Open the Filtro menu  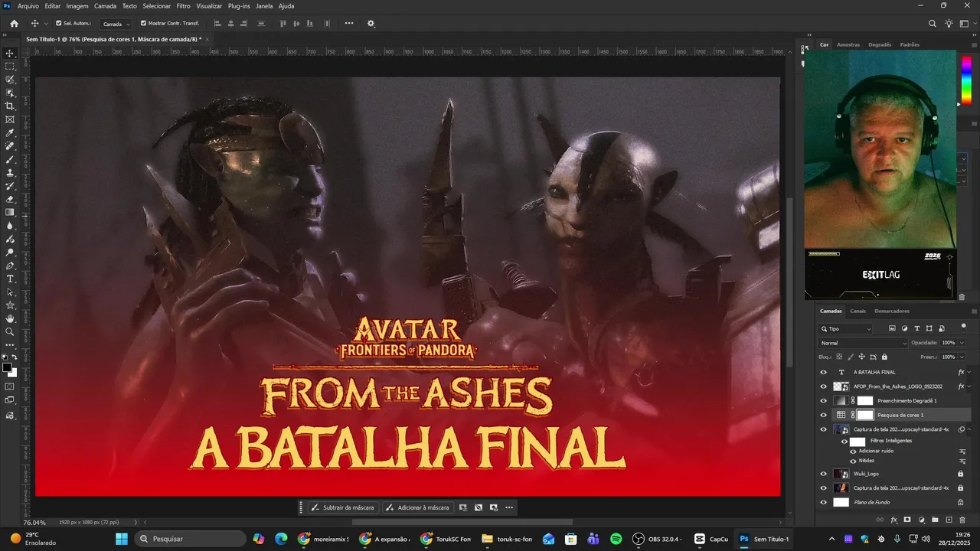point(183,6)
